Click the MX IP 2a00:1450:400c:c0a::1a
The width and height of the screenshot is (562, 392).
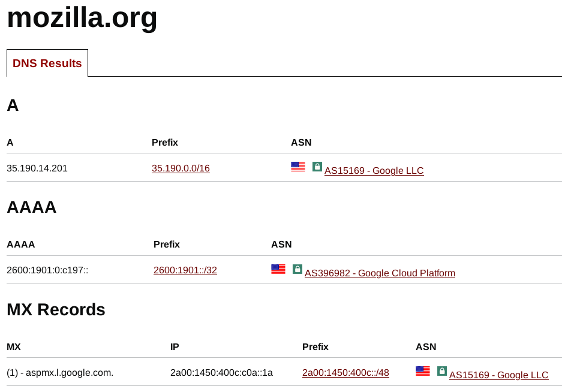tap(221, 373)
